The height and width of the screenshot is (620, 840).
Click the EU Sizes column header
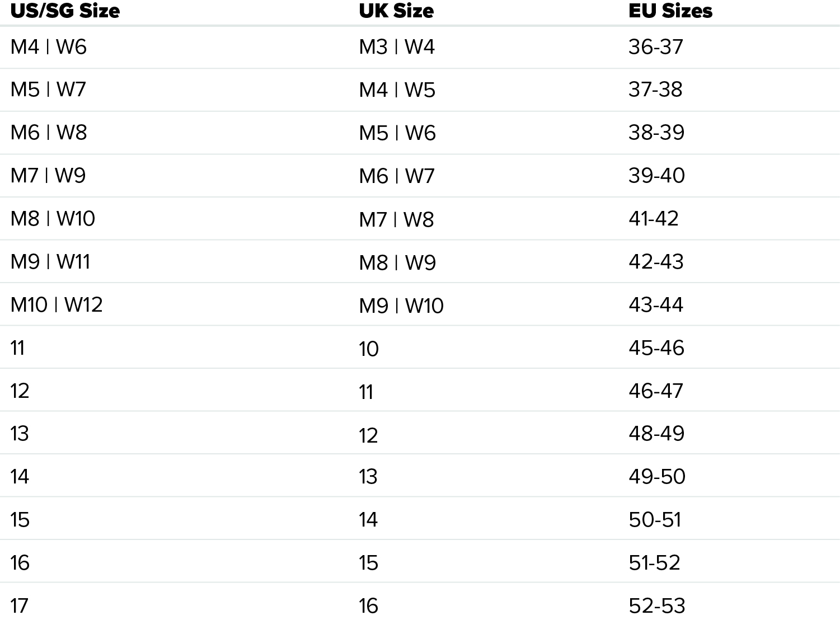pos(670,11)
